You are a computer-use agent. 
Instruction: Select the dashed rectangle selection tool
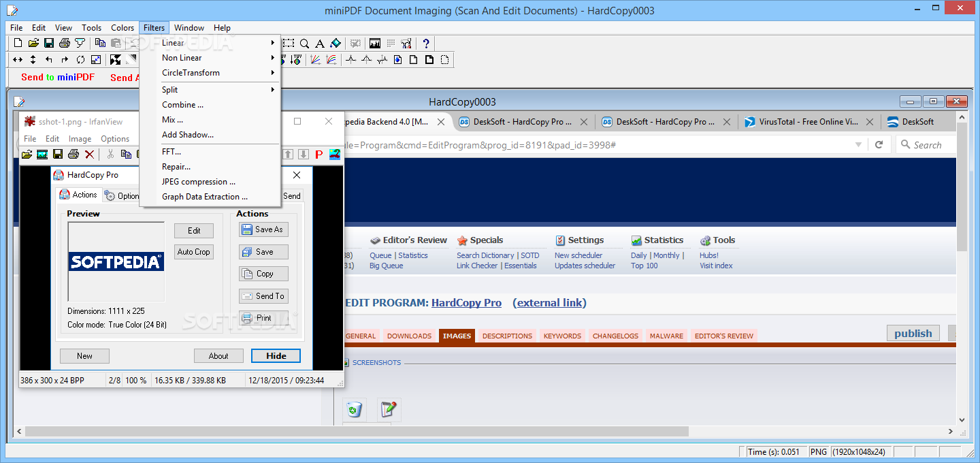point(289,43)
